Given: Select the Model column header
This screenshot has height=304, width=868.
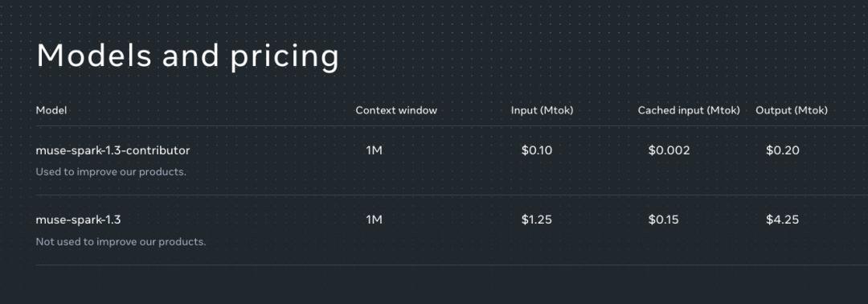Looking at the screenshot, I should coord(51,110).
